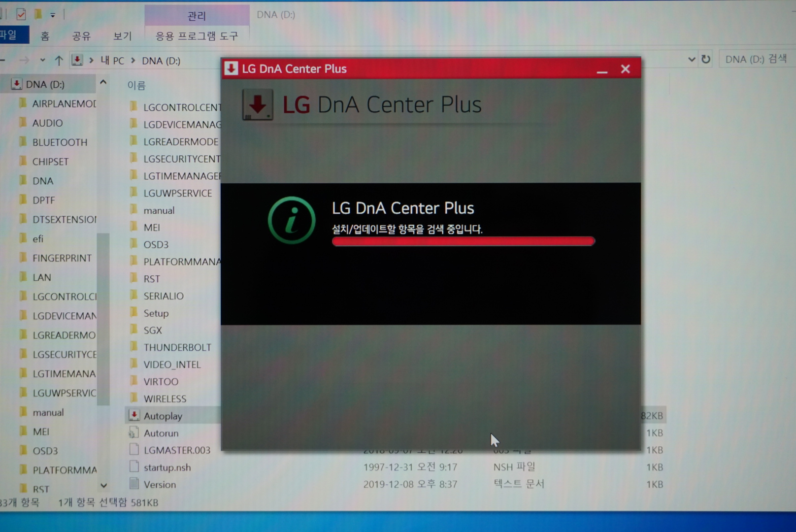Screen dimensions: 796x532
Task: Switch to the 홈 ribbon tab
Action: 45,36
